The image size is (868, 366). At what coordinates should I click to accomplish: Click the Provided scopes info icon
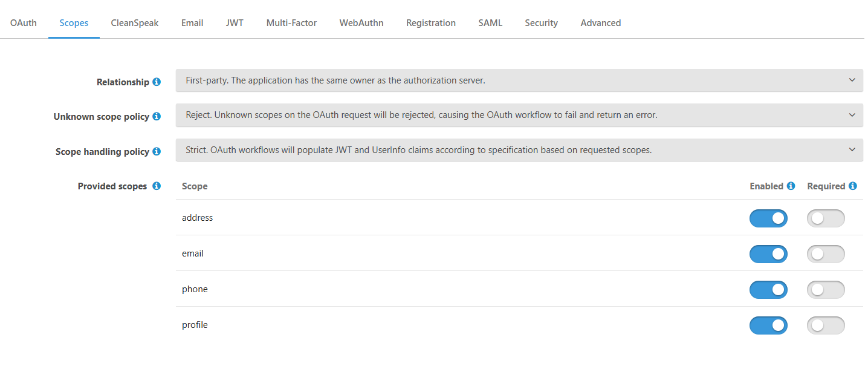(157, 186)
